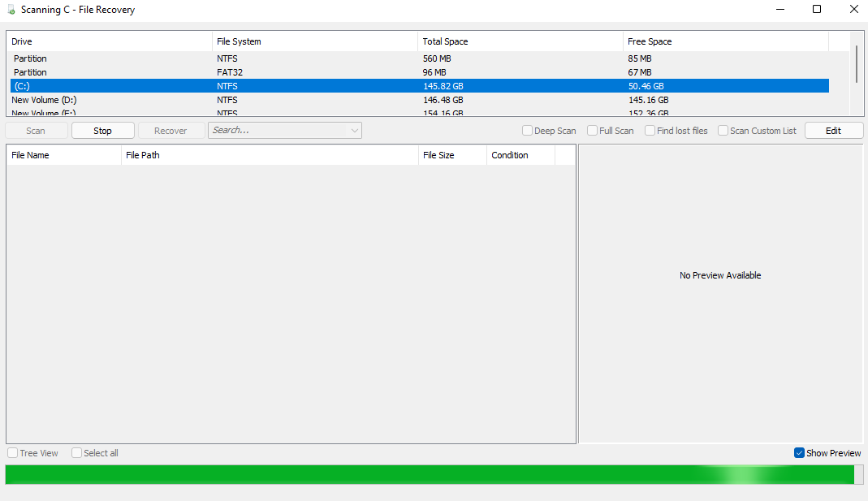This screenshot has height=501, width=868.
Task: Click the Total Space column header
Action: pos(520,41)
